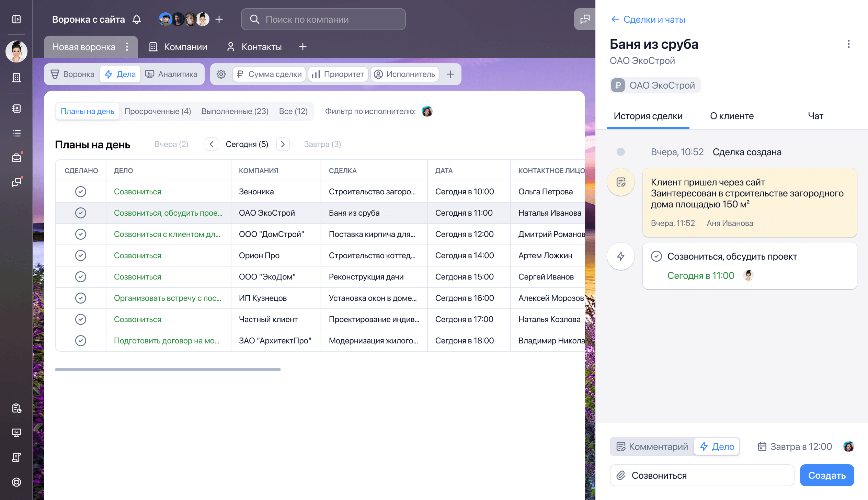This screenshot has height=500, width=868.
Task: Open the building (companies) icon in the sidebar
Action: coord(16,77)
